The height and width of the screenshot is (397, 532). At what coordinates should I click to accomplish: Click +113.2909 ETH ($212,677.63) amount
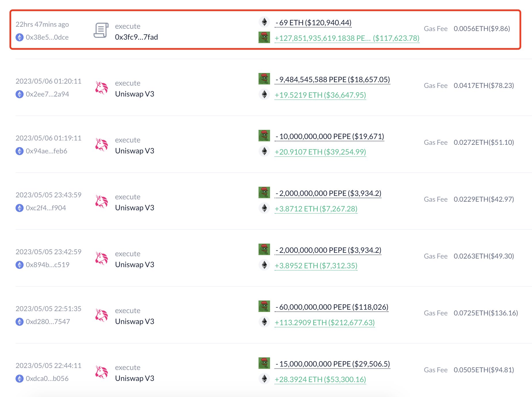click(325, 322)
